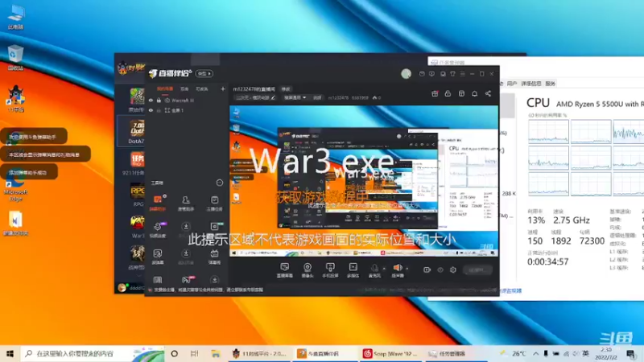Add a screen capture source from bottom bar

tap(284, 270)
